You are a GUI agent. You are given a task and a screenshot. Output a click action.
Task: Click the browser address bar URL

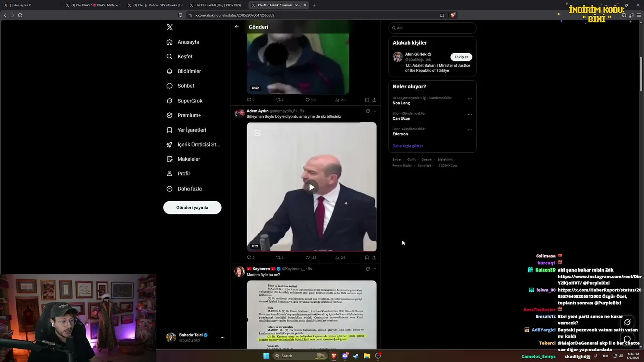tap(235, 15)
